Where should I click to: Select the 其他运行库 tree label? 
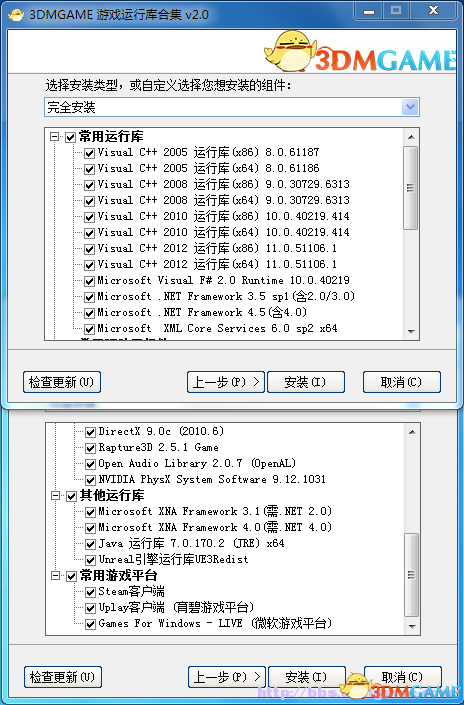[112, 495]
